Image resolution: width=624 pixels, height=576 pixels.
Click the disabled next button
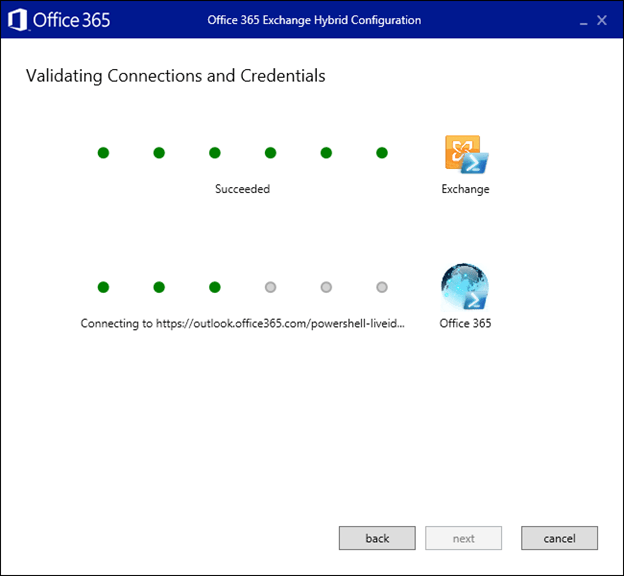tap(463, 538)
